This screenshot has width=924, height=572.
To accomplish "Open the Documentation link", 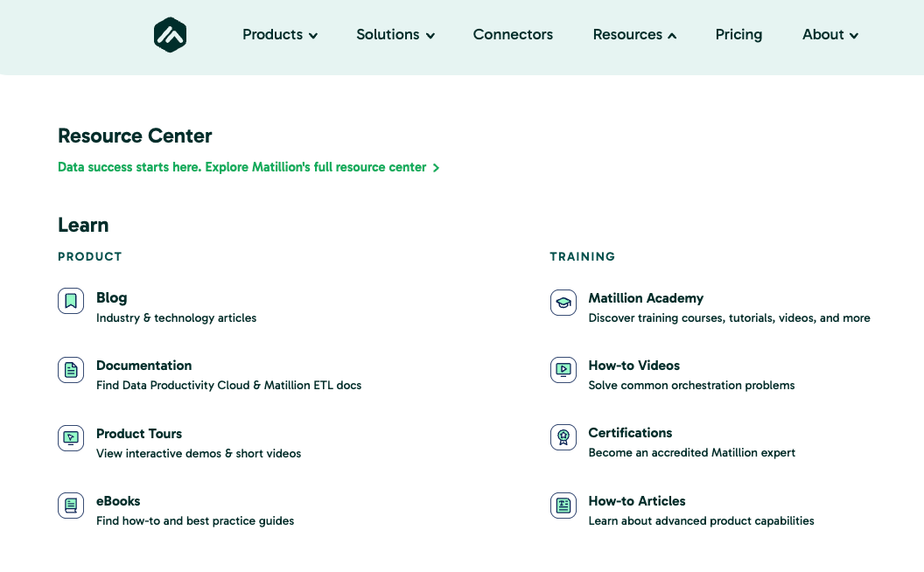I will point(143,366).
